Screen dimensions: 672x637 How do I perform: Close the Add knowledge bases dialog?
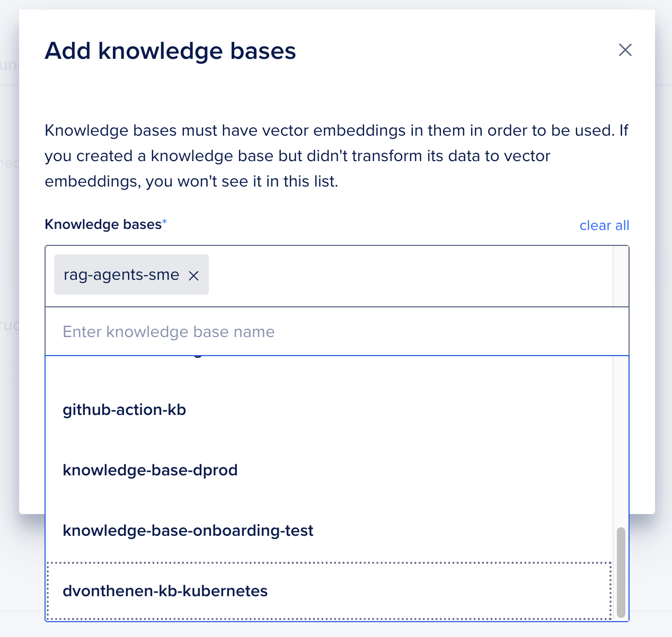(625, 50)
